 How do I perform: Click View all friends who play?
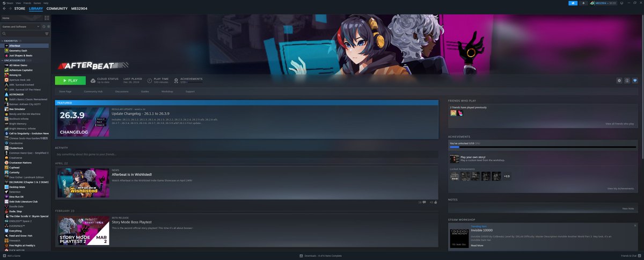coord(620,124)
